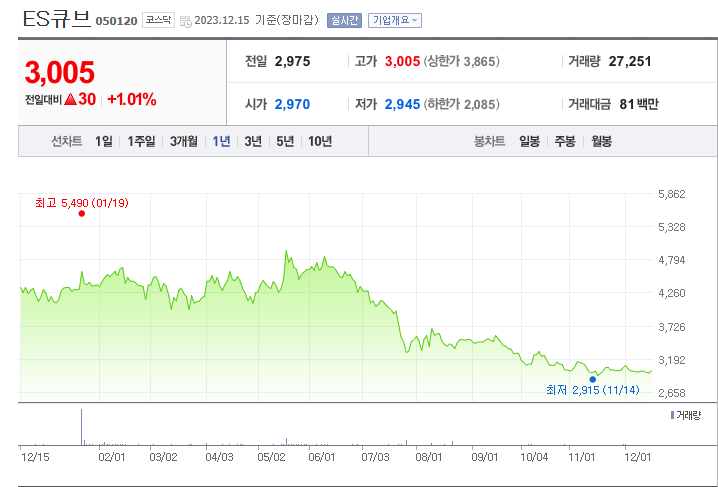Viewport: 718px width, 487px height.
Task: Click the 전일 value 2,975
Action: tap(293, 61)
